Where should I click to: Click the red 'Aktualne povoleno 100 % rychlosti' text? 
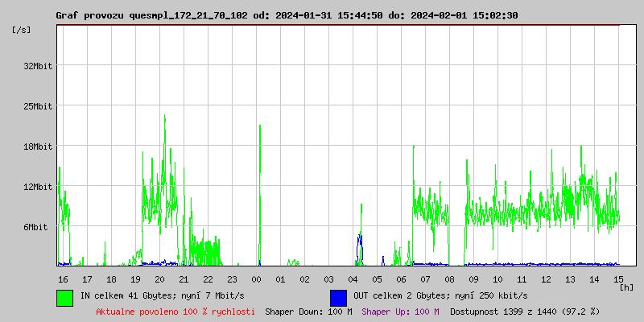click(x=175, y=312)
